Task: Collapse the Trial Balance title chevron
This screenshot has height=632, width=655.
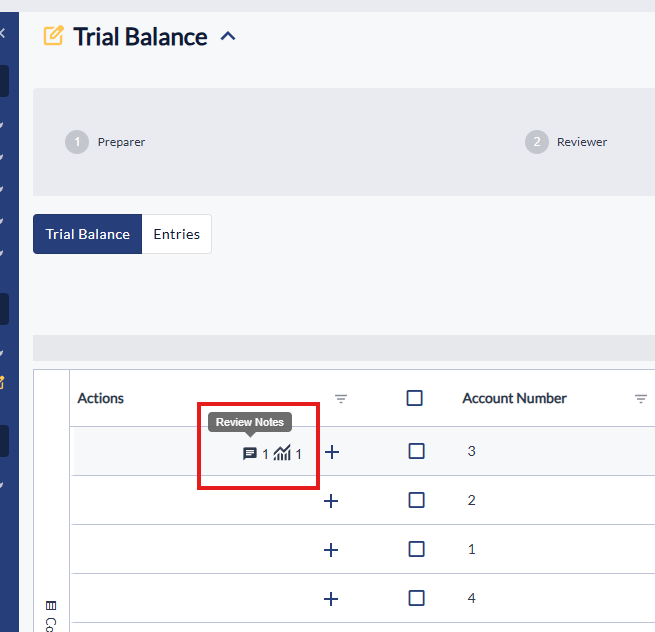Action: (228, 37)
